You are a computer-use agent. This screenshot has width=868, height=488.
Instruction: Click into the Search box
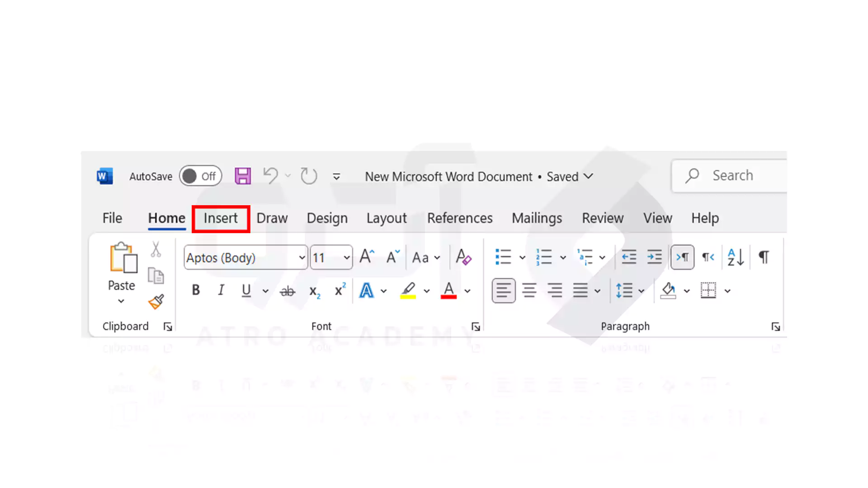click(x=730, y=176)
